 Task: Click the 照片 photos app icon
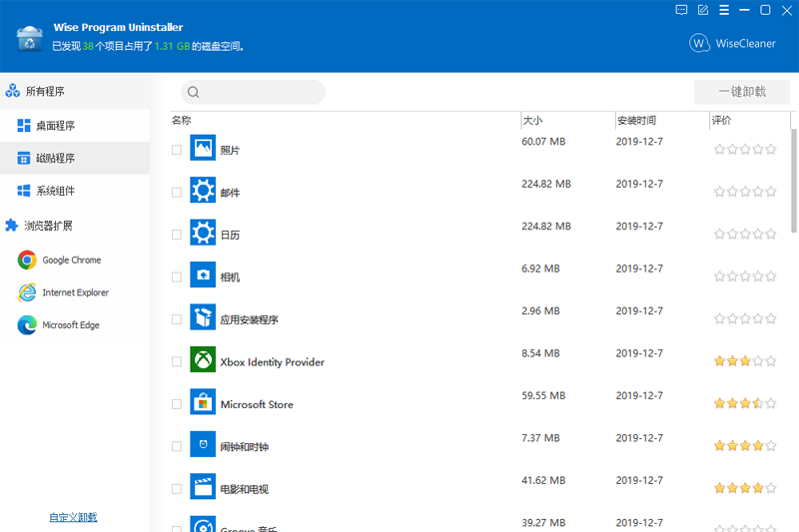point(203,149)
